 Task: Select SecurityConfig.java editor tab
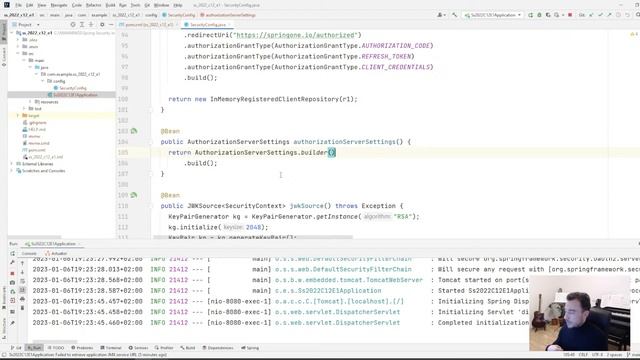point(207,25)
